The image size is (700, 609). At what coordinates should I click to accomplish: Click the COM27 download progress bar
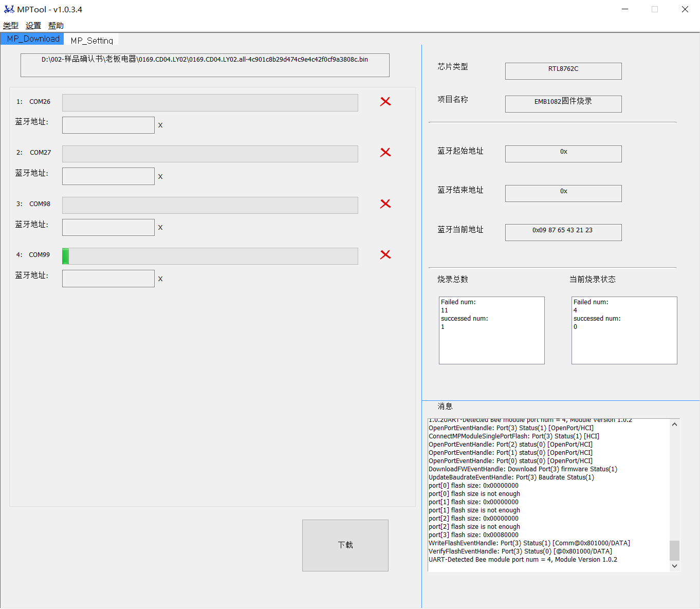point(210,154)
